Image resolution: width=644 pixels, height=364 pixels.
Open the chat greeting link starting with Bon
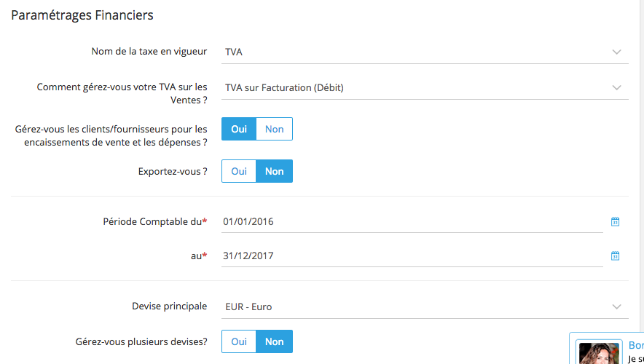(x=636, y=345)
